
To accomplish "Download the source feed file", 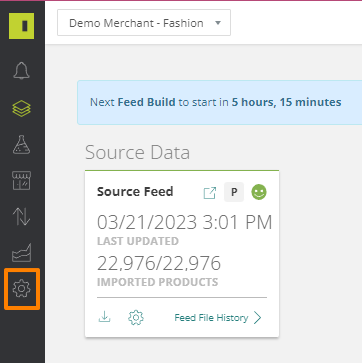I will (104, 317).
